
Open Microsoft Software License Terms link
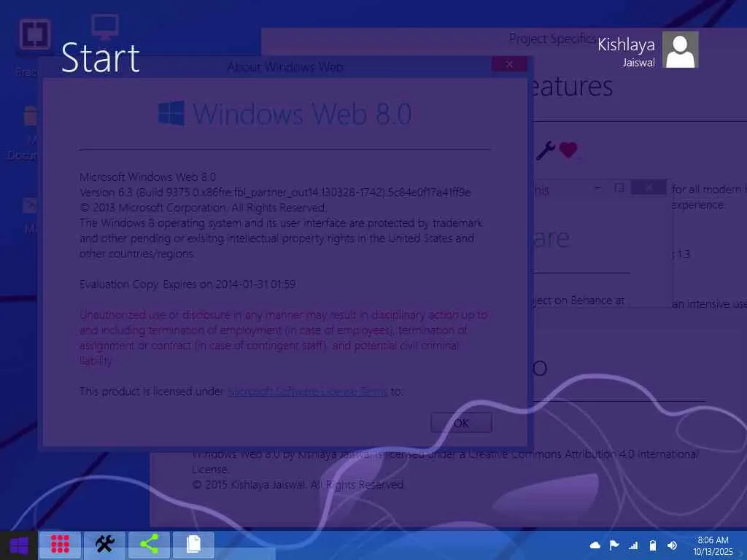click(x=307, y=392)
